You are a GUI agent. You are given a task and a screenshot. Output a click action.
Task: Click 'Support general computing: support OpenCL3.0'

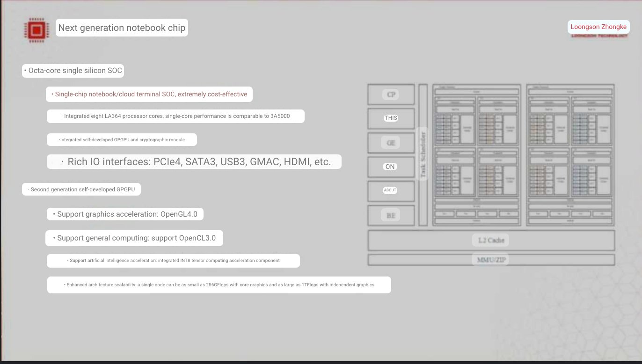134,238
